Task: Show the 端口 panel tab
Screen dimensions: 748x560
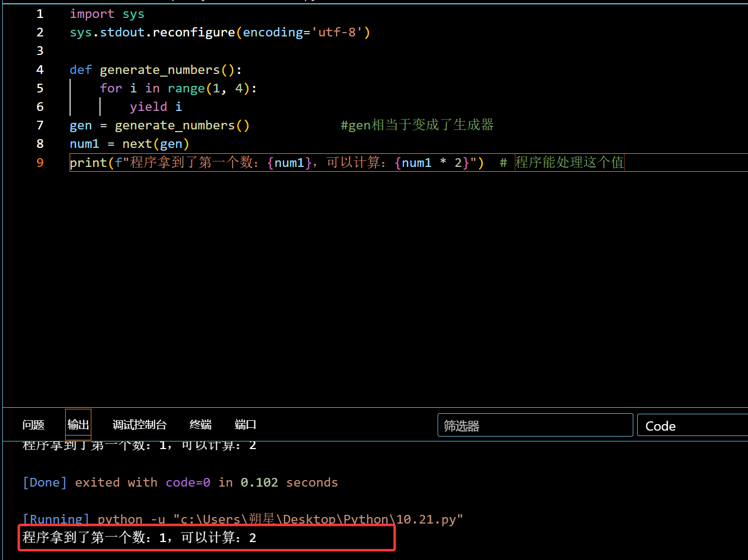Action: 245,425
